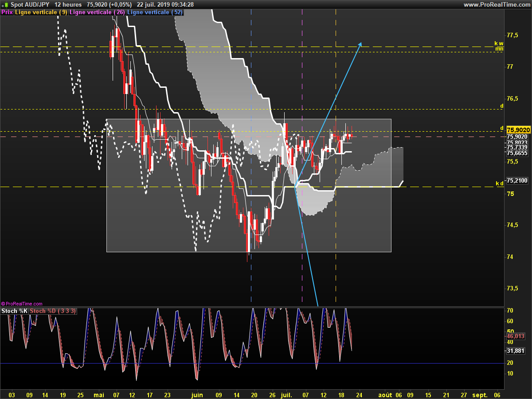Click the 'k d' level label
Image resolution: width=532 pixels, height=399 pixels.
click(499, 183)
